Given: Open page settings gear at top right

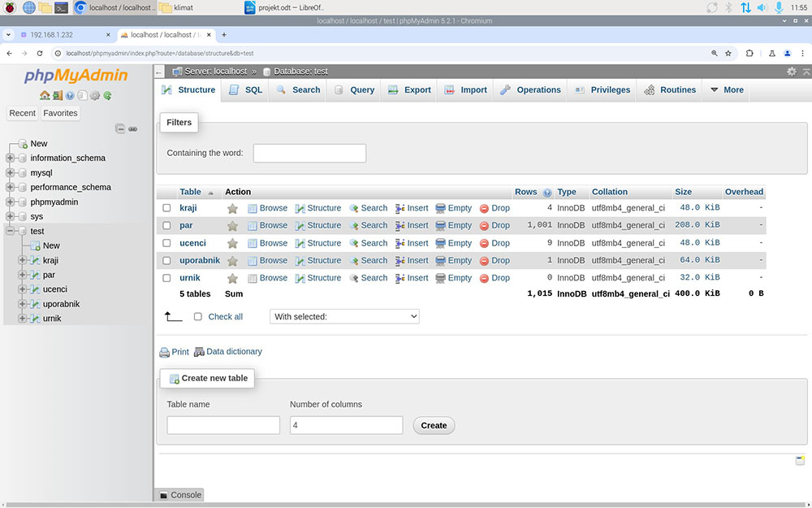Looking at the screenshot, I should tap(791, 72).
